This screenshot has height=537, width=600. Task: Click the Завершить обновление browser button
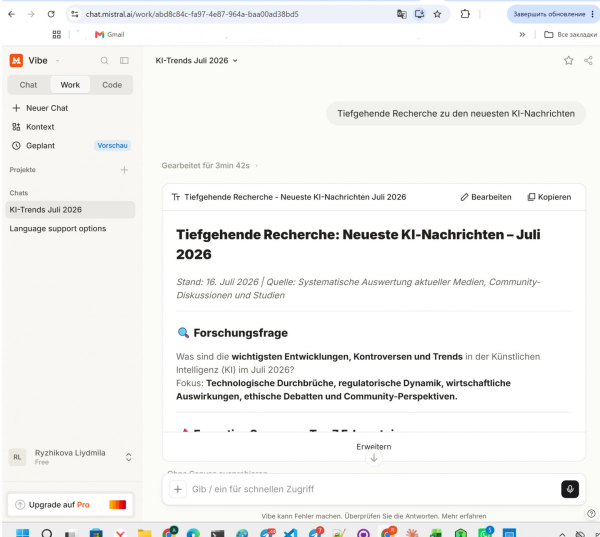click(x=549, y=14)
